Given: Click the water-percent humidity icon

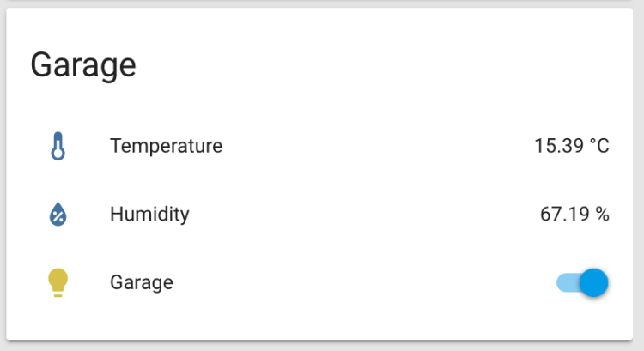Looking at the screenshot, I should tap(58, 215).
